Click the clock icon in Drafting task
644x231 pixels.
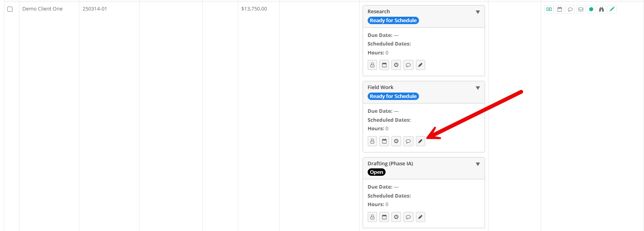coord(396,217)
